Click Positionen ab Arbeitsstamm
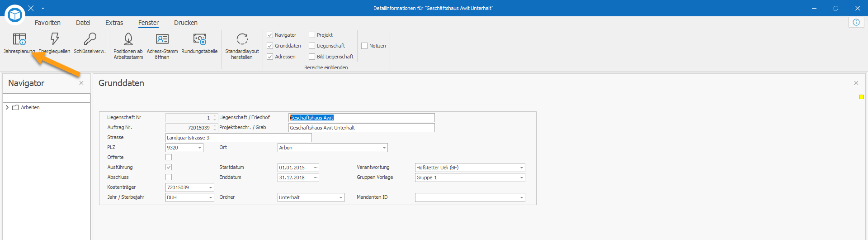The image size is (868, 240). point(128,46)
